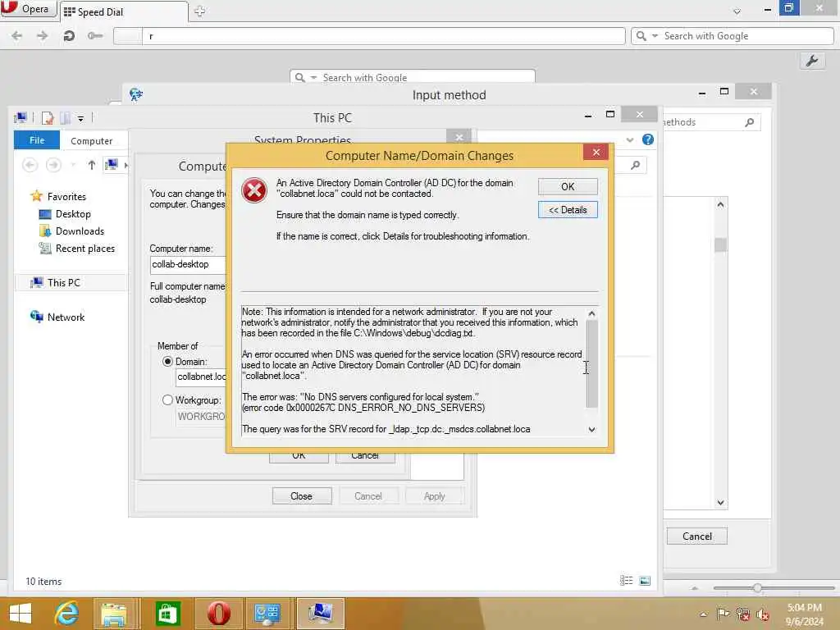Click the Computer name text field

[188, 265]
